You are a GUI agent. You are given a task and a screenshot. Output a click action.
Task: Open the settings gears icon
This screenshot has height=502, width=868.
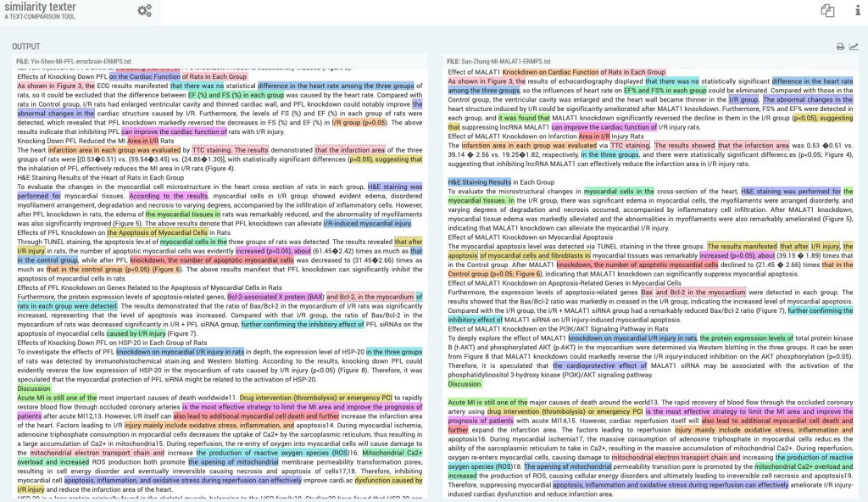click(x=145, y=11)
